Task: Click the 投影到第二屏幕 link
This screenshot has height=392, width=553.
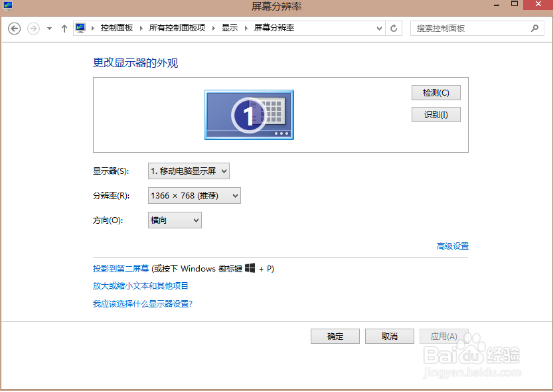Action: (121, 269)
